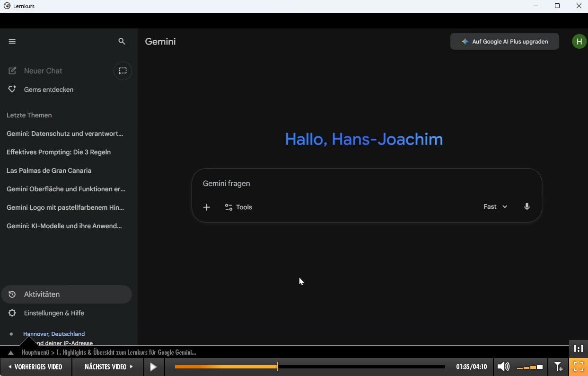
Task: Go to NÄCHSTES VIDEO
Action: pos(108,367)
